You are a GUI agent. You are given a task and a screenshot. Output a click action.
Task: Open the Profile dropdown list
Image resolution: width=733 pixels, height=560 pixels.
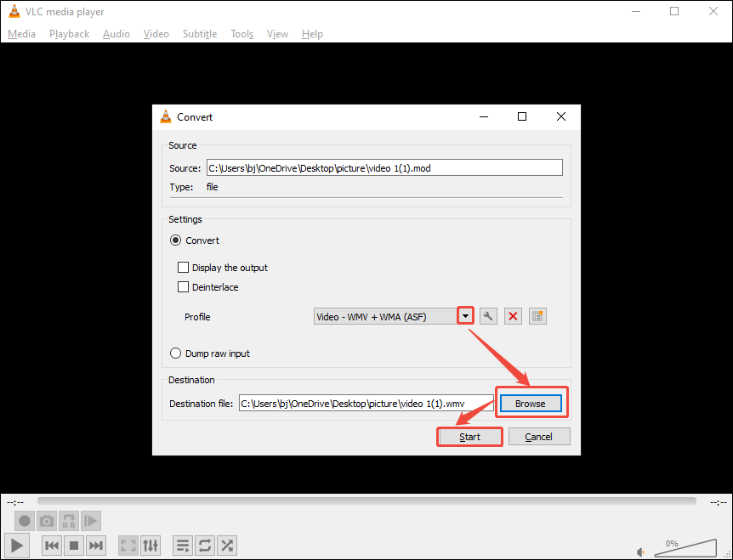(x=465, y=315)
